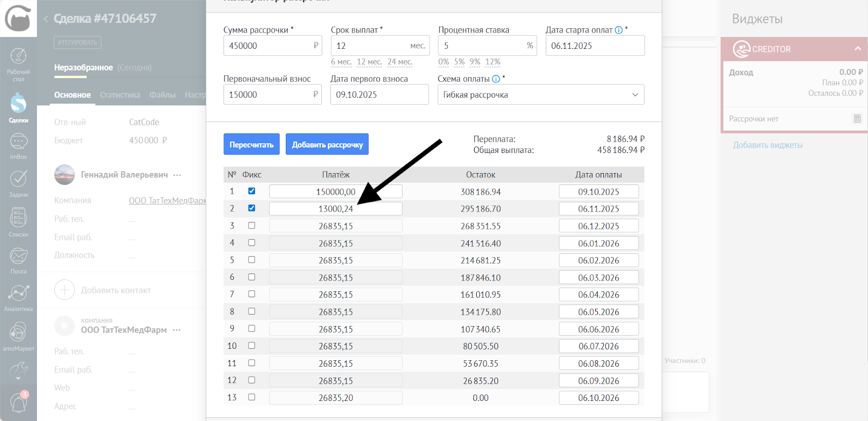The height and width of the screenshot is (421, 868).
Task: Click info icon next to Схема оплаты
Action: tap(496, 79)
